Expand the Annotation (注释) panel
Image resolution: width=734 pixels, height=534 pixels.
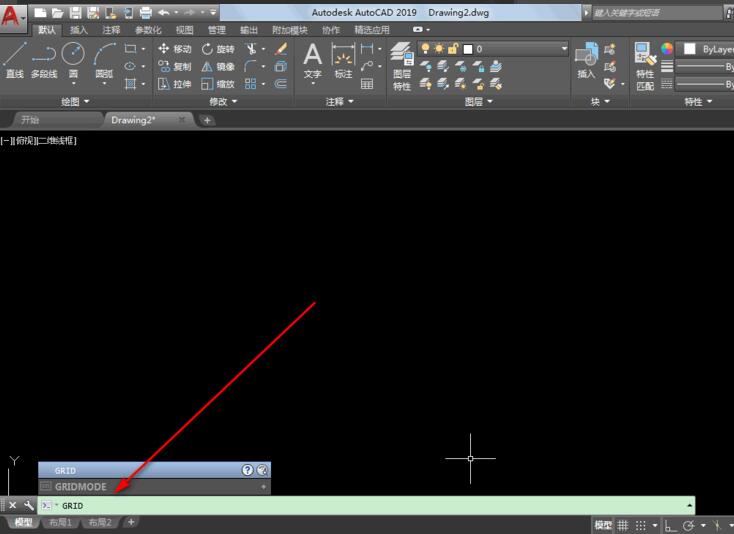340,101
